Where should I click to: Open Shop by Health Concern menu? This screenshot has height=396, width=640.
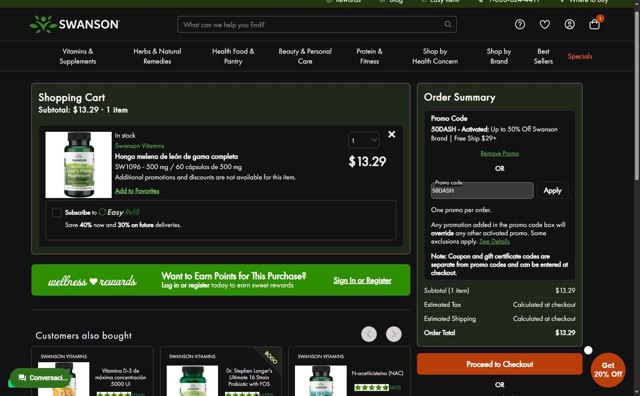[x=435, y=56]
